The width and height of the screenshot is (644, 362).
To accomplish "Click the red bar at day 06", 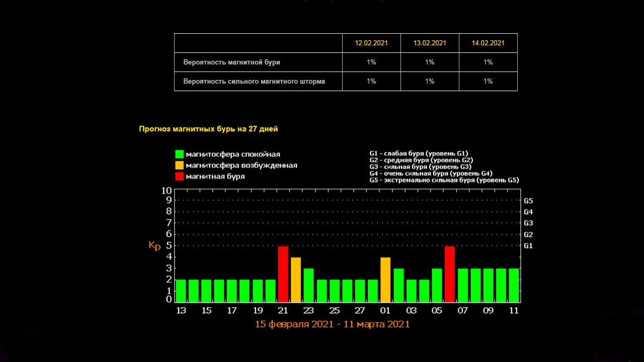I will 449,274.
